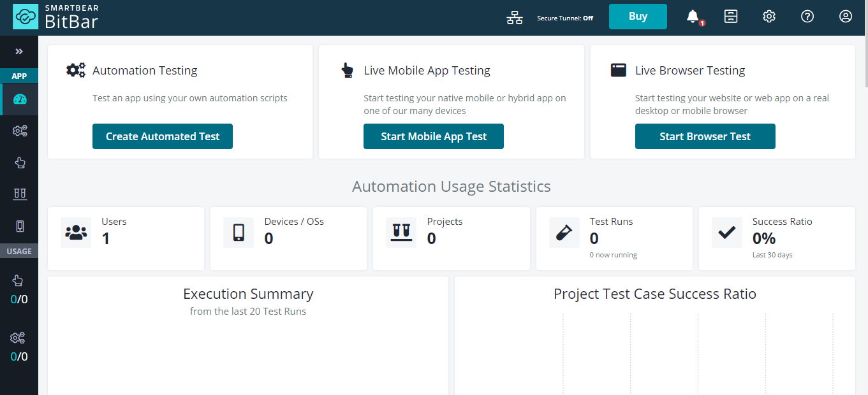Viewport: 868px width, 395px height.
Task: Open settings gear in top bar
Action: [x=769, y=17]
